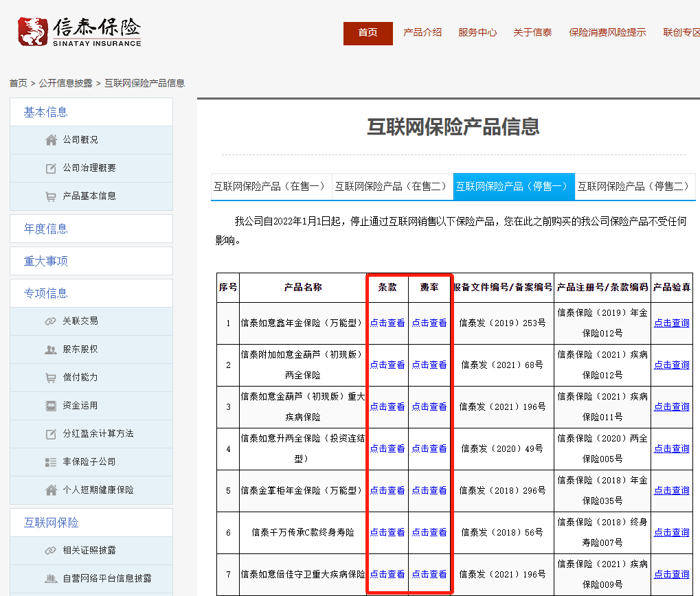
Task: Click 点击查询 for product row 7
Action: pyautogui.click(x=671, y=575)
